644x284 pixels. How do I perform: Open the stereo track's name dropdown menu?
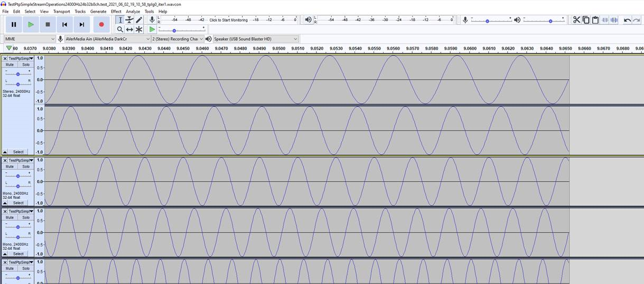(21, 58)
